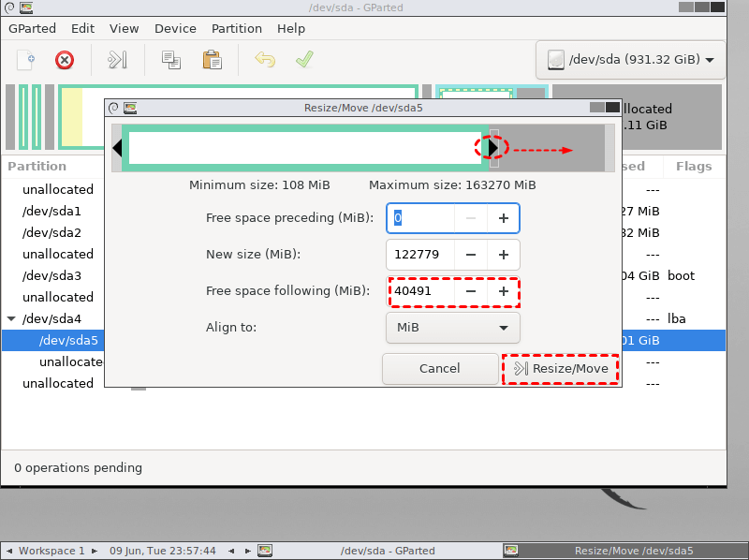Undo the last operation
Viewport: 749px width, 560px height.
(x=264, y=59)
